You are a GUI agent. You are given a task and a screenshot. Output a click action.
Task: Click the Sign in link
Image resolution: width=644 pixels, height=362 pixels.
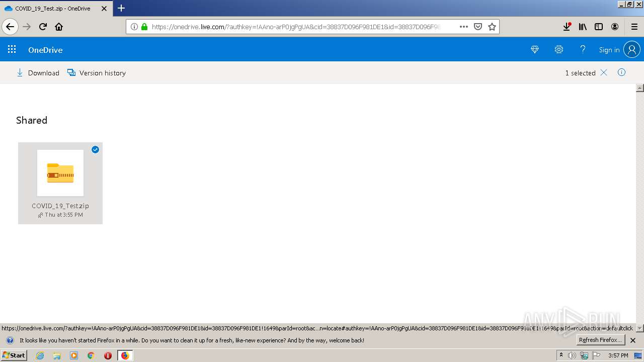609,50
